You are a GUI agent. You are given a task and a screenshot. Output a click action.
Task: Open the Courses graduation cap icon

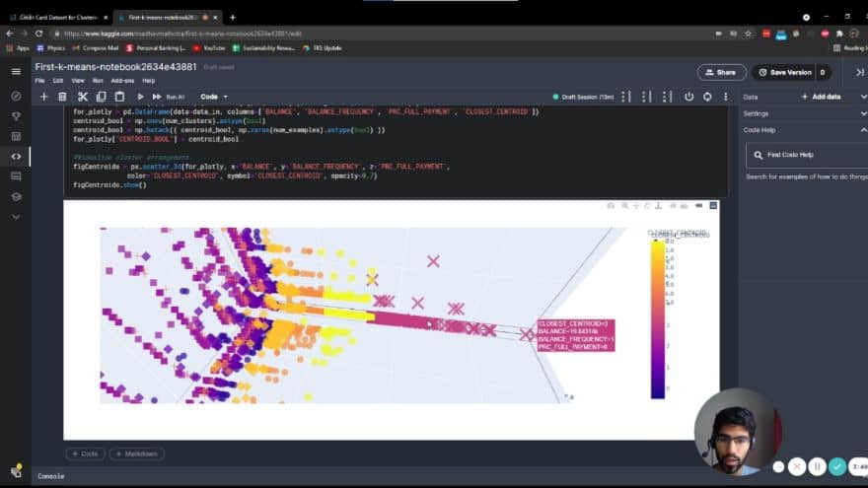tap(16, 197)
